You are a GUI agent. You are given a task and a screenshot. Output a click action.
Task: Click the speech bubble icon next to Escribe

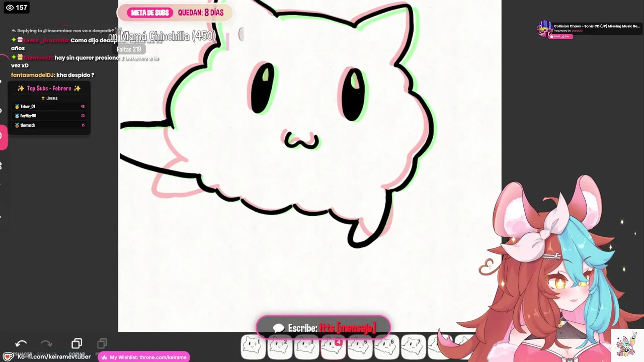click(279, 328)
